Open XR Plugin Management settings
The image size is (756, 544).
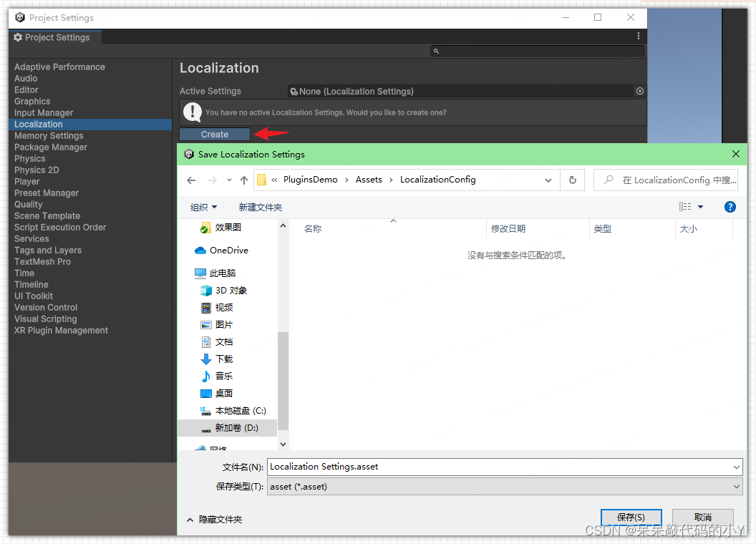pos(61,331)
